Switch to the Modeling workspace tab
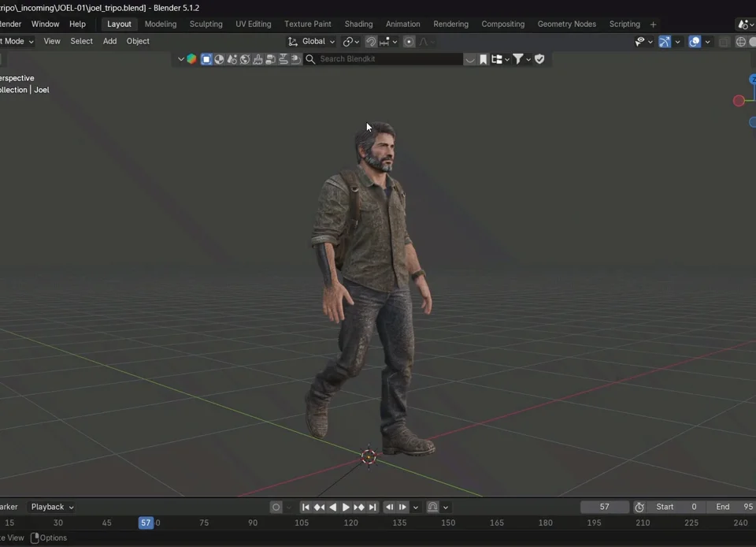This screenshot has width=756, height=547. [x=161, y=24]
